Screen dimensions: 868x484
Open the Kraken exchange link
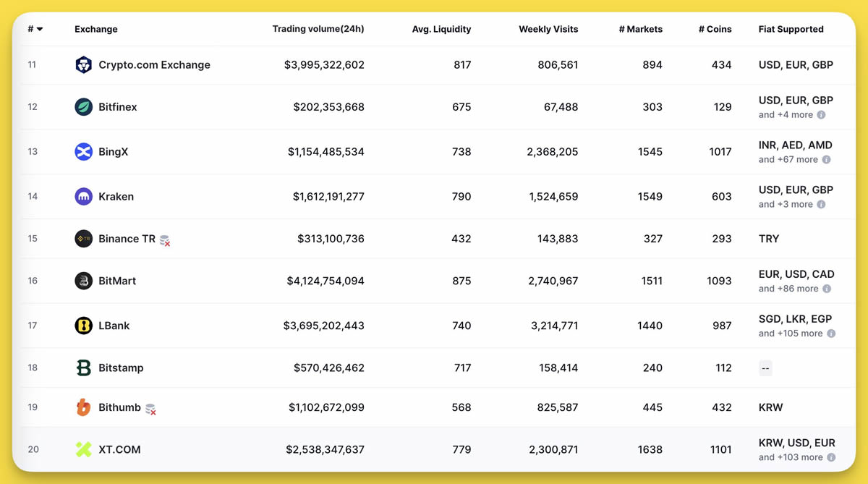pos(116,197)
